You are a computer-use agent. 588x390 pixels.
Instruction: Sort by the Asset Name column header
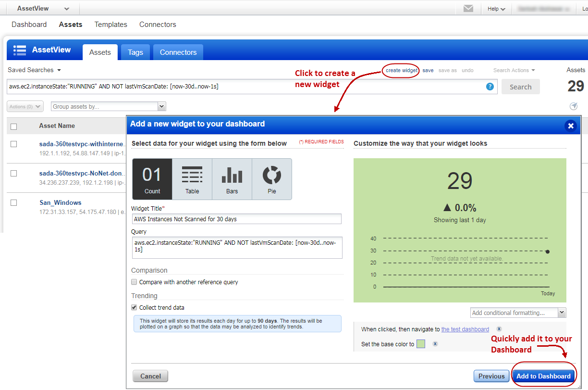[57, 126]
